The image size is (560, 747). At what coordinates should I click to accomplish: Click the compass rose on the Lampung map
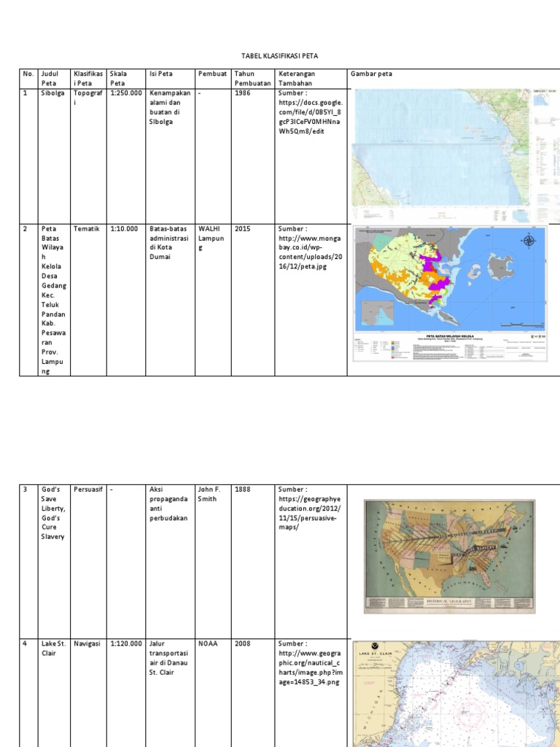[529, 241]
